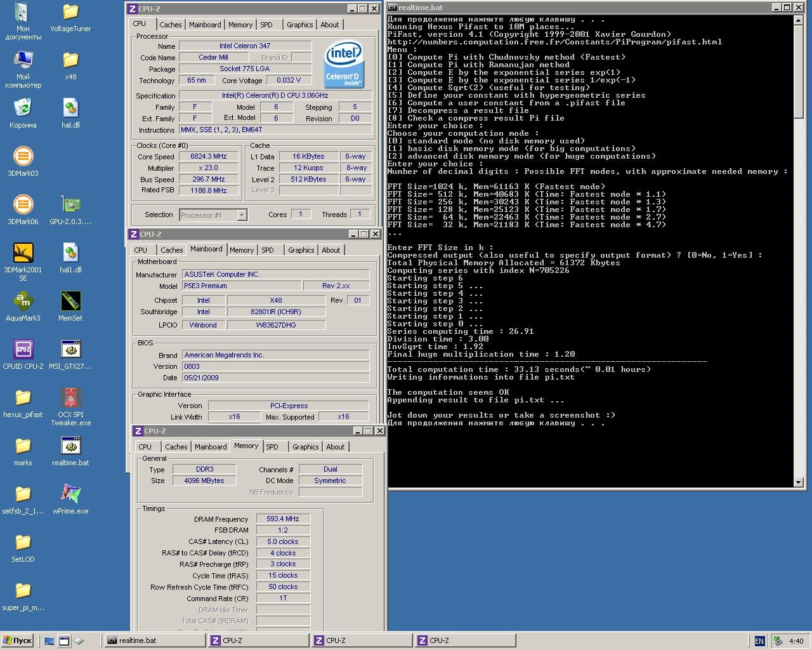Launch OCX SPI Tweaker.exe icon

pyautogui.click(x=70, y=407)
